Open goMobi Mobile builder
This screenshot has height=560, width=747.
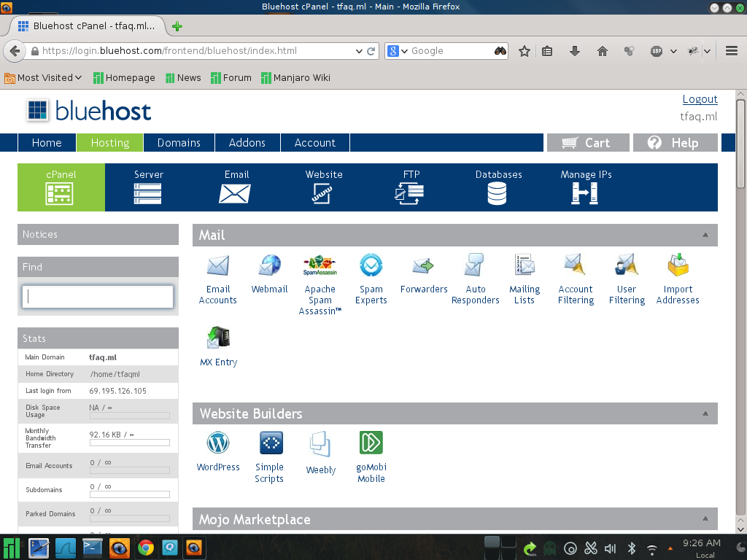click(371, 443)
